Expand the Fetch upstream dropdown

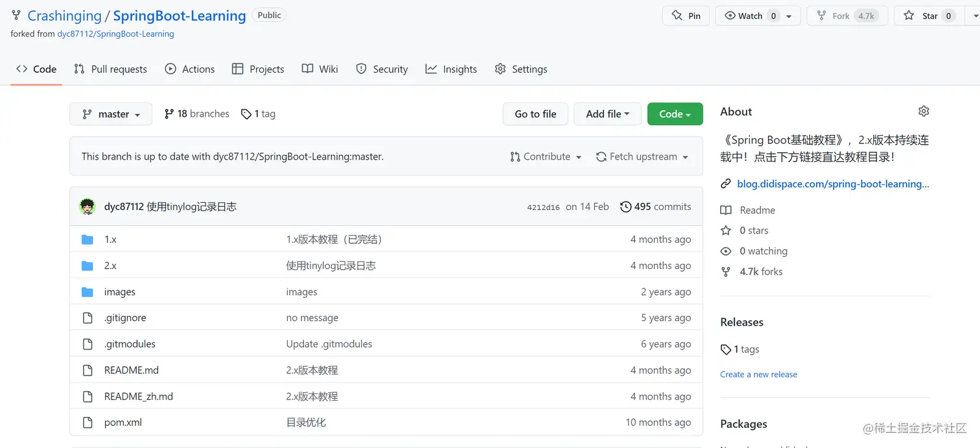[x=642, y=157]
